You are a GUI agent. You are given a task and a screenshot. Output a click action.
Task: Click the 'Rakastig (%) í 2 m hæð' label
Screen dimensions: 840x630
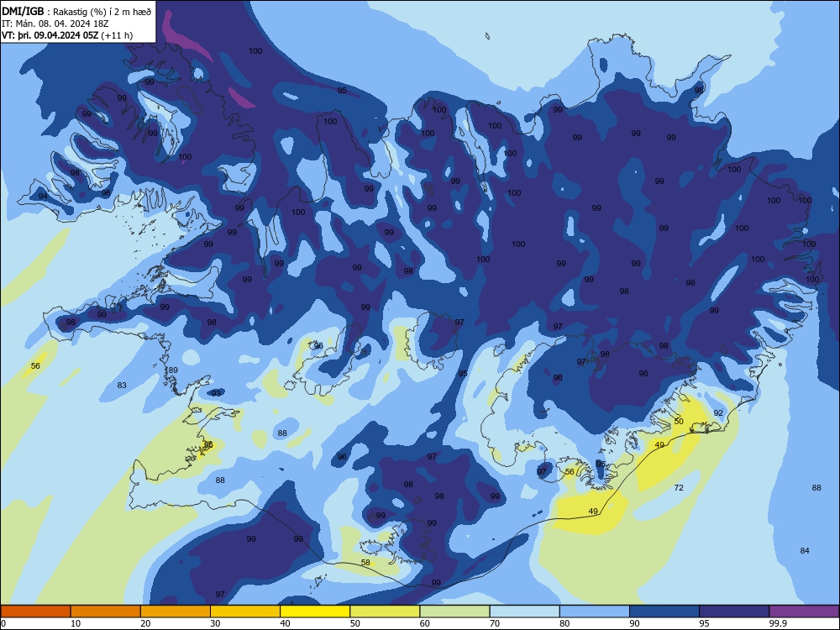[x=102, y=12]
